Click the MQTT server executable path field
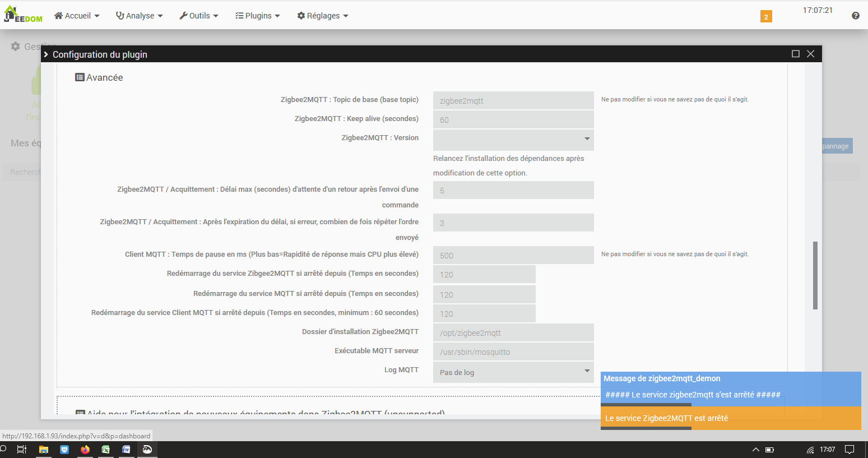This screenshot has width=868, height=458. [x=513, y=351]
